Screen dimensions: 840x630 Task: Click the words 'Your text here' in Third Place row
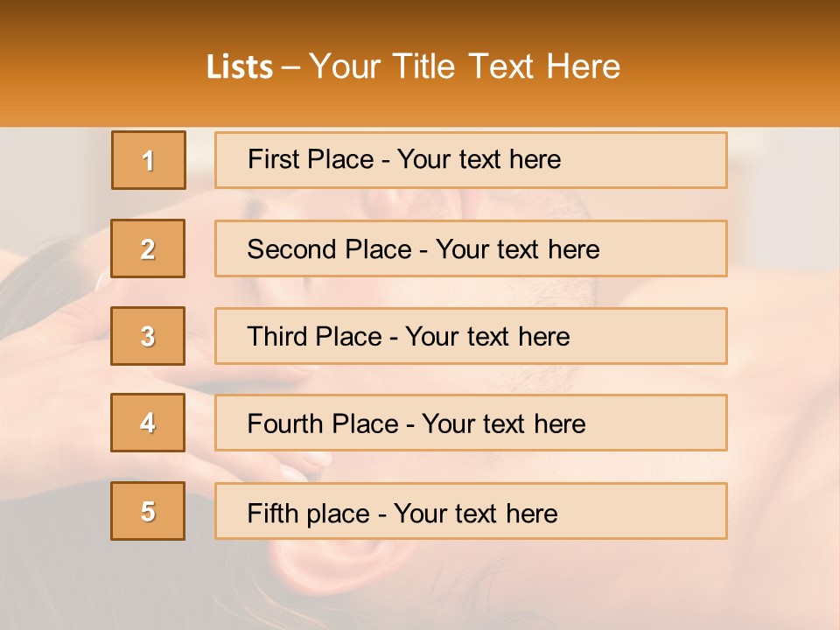tap(487, 337)
